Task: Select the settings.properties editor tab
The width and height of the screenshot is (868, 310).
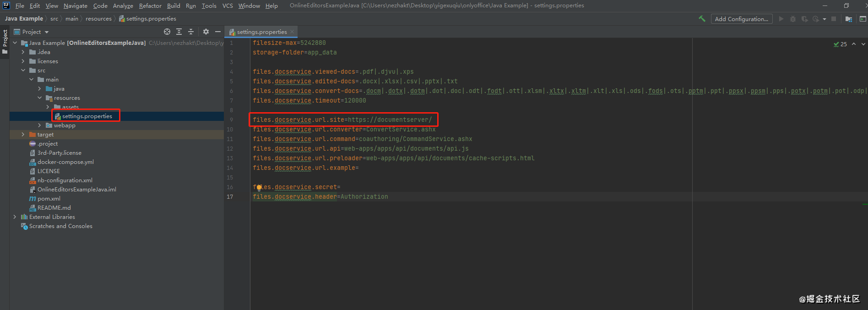Action: [x=261, y=32]
